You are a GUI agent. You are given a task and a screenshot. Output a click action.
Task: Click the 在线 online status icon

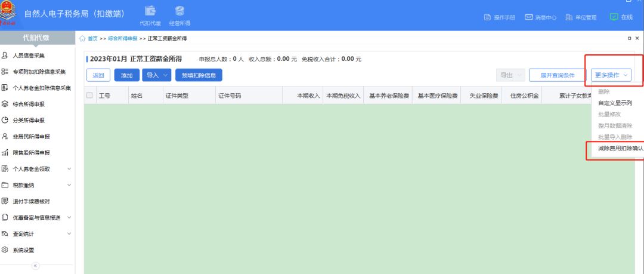click(x=614, y=17)
